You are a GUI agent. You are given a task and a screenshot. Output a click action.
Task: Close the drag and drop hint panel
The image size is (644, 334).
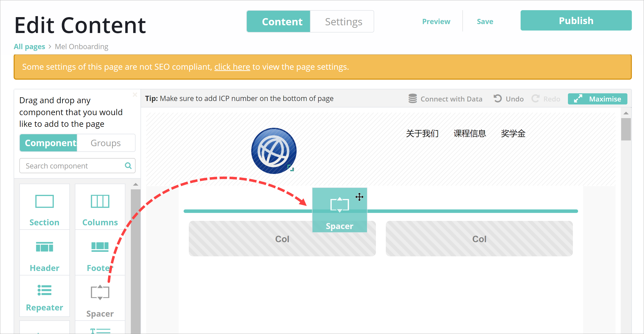135,95
